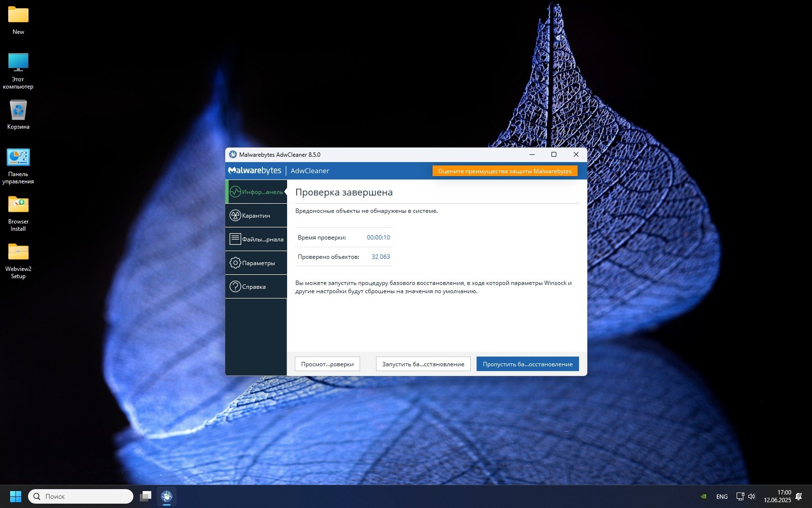The width and height of the screenshot is (812, 508).
Task: Open Task View on the taskbar
Action: pos(145,496)
